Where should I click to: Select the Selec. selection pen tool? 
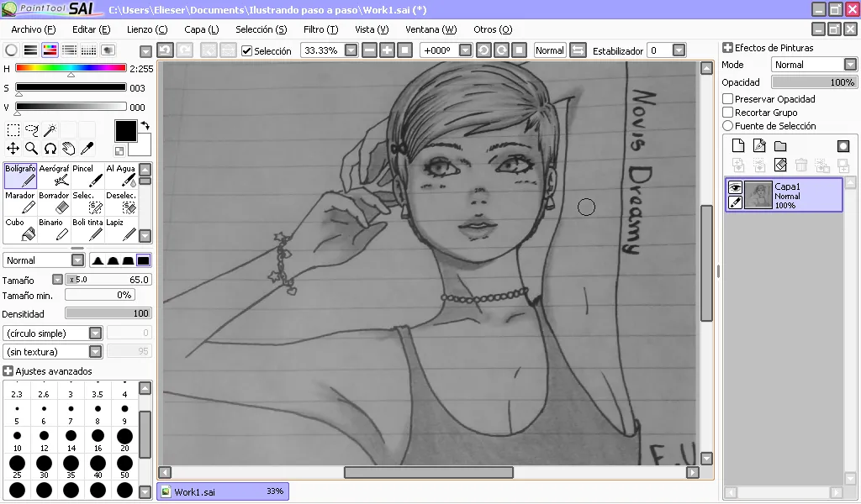pos(87,202)
